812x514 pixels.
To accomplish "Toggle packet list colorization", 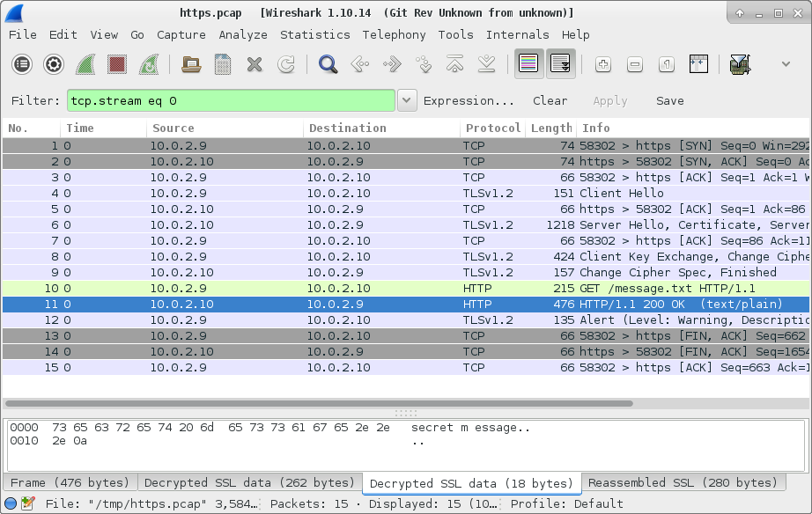I will coord(528,64).
